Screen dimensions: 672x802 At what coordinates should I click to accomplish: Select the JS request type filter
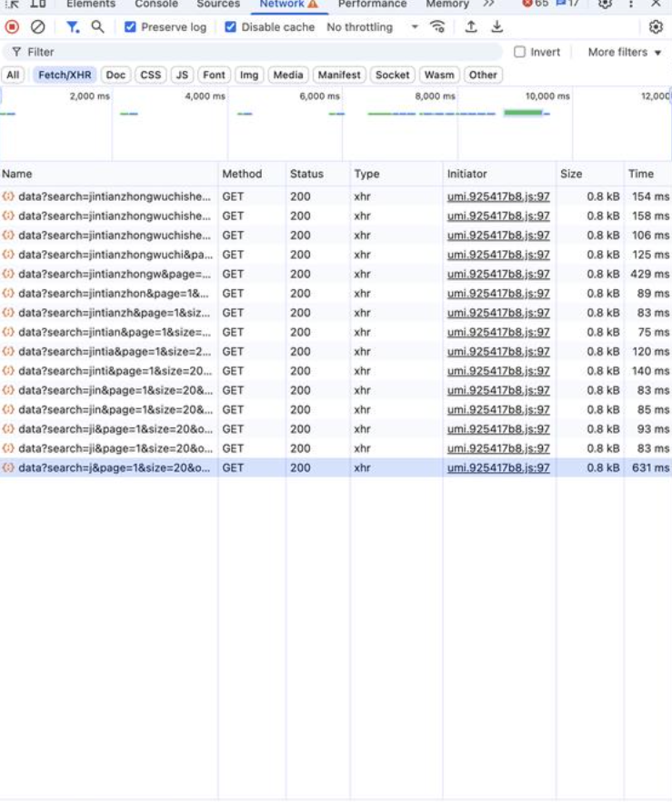pyautogui.click(x=182, y=75)
